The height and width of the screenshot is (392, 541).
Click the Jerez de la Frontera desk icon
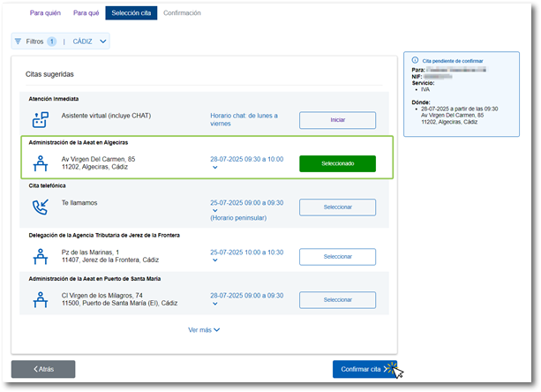[x=40, y=256]
